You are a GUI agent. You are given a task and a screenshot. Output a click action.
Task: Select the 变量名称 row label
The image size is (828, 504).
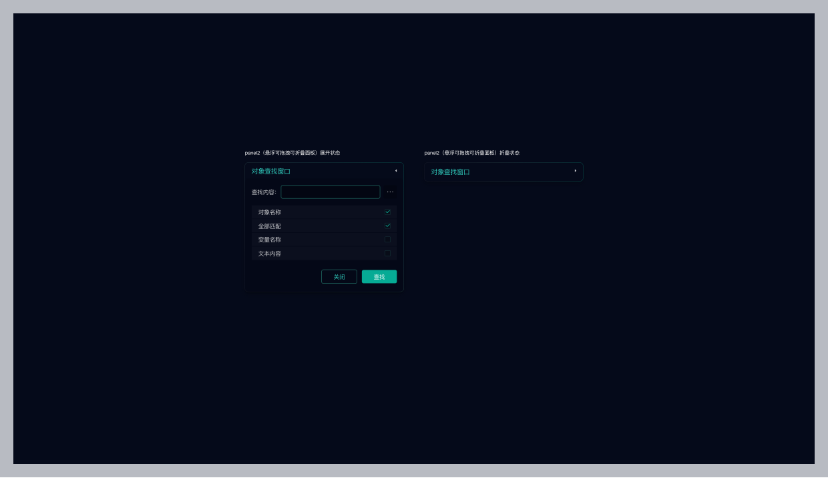click(270, 240)
